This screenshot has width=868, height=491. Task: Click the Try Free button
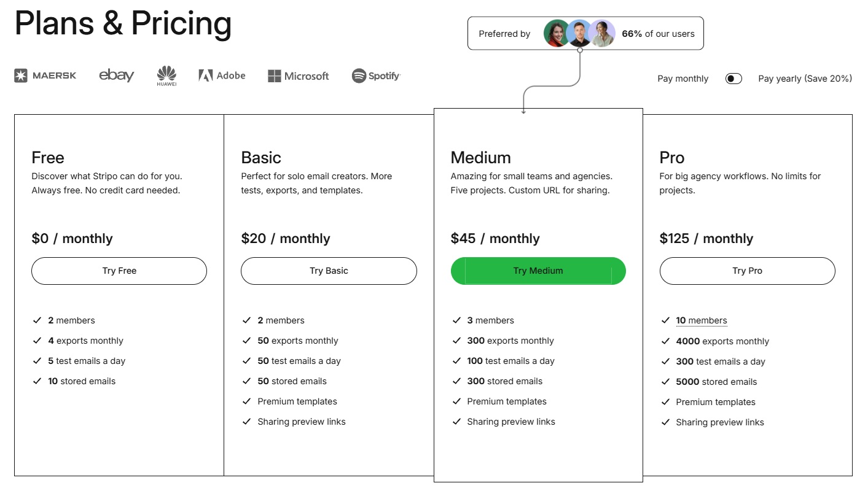tap(119, 271)
